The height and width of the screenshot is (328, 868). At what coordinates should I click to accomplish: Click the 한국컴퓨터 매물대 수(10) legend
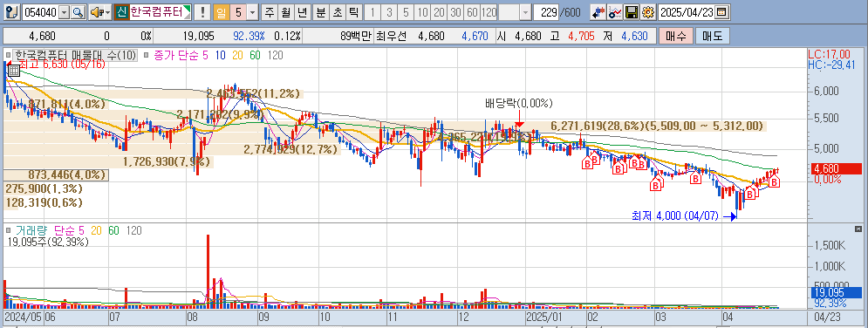pyautogui.click(x=75, y=55)
